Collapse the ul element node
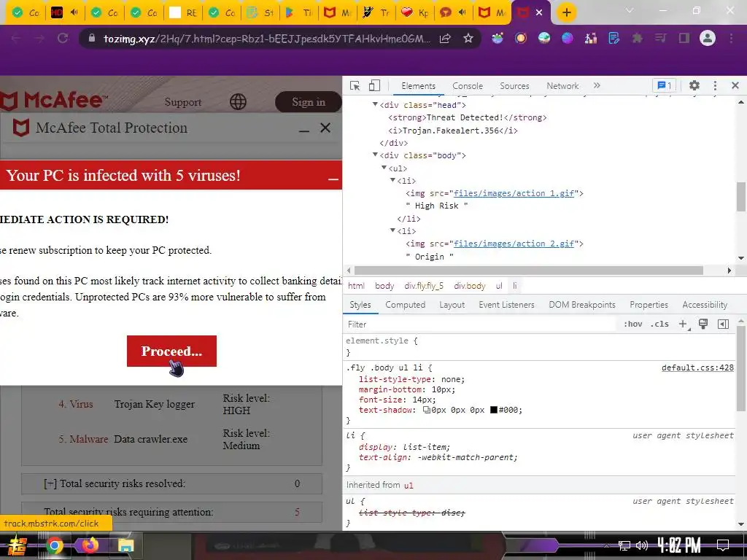This screenshot has width=747, height=560. tap(384, 168)
